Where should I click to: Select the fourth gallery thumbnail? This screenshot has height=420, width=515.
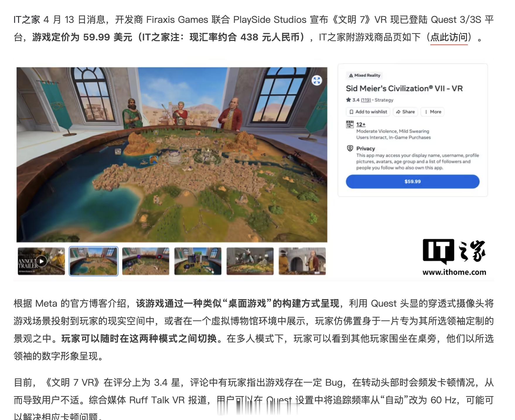click(198, 261)
